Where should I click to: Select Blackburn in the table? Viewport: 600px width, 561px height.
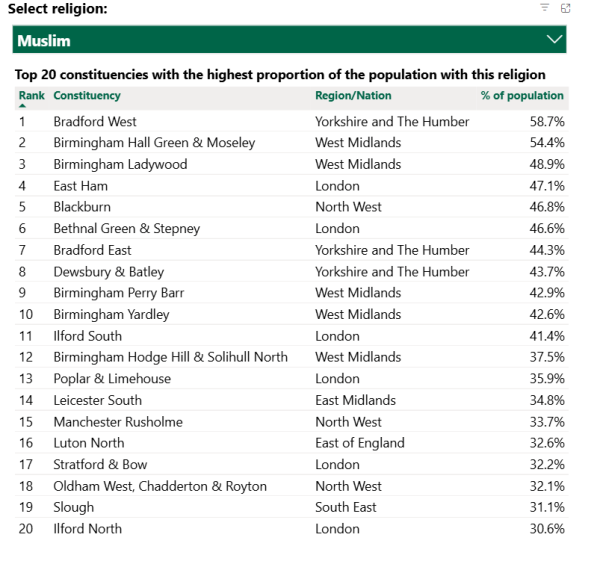[82, 207]
